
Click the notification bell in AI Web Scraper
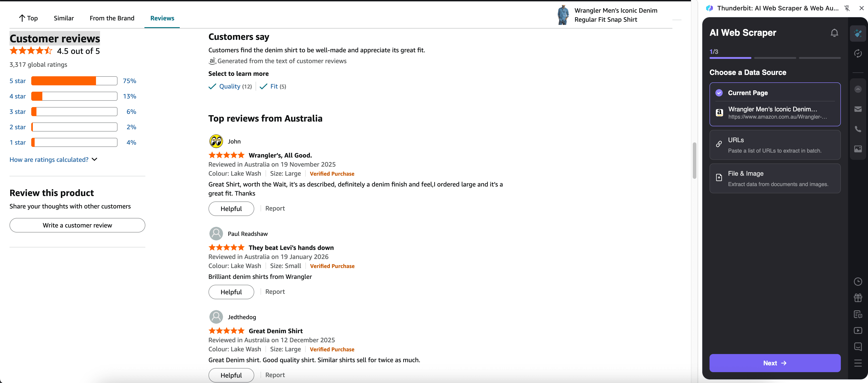[x=834, y=33]
